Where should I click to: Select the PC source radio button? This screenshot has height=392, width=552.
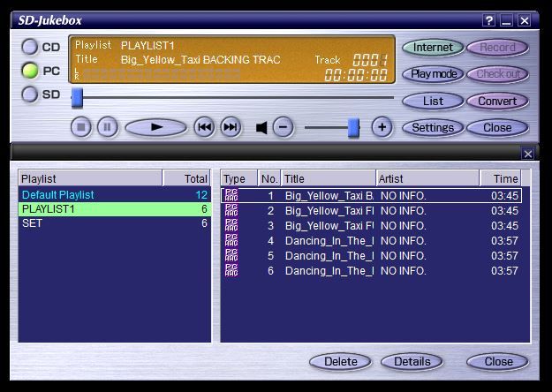point(31,71)
